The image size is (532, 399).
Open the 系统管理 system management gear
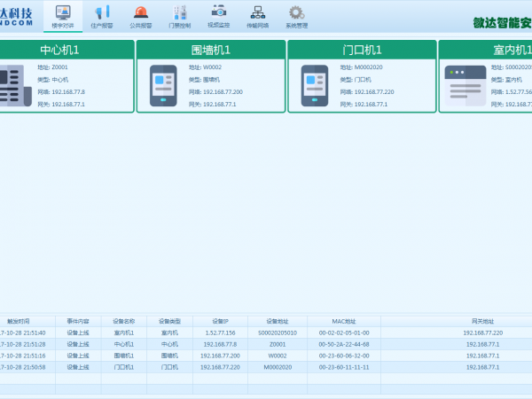296,16
